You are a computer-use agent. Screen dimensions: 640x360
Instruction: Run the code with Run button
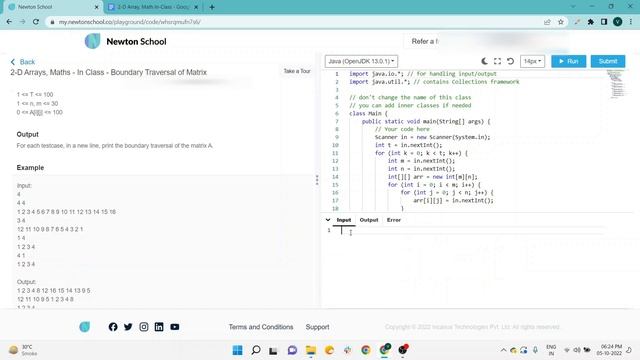[x=569, y=61]
